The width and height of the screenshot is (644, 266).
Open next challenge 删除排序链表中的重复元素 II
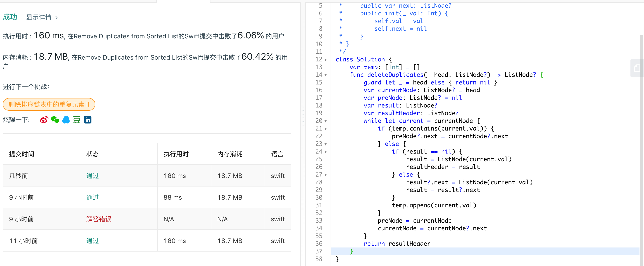pos(49,104)
